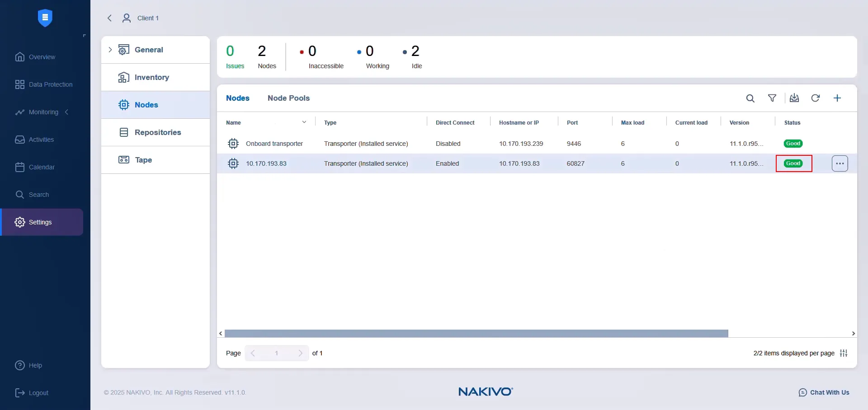Open the Tape settings tab
The height and width of the screenshot is (410, 868).
click(156, 160)
